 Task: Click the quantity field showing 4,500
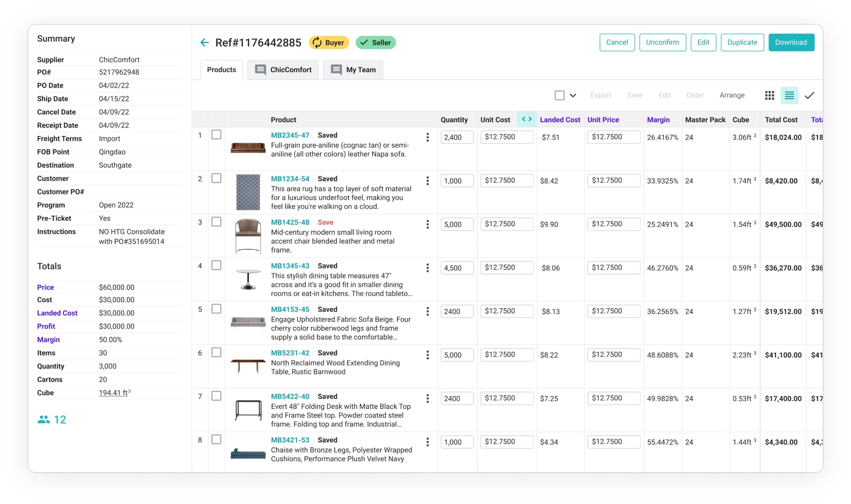457,268
